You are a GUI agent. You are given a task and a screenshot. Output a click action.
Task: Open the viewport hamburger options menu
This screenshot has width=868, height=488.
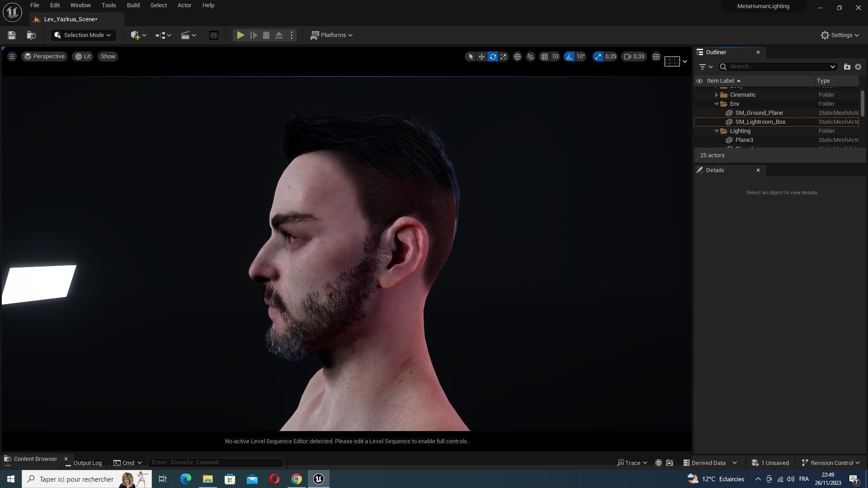(12, 56)
